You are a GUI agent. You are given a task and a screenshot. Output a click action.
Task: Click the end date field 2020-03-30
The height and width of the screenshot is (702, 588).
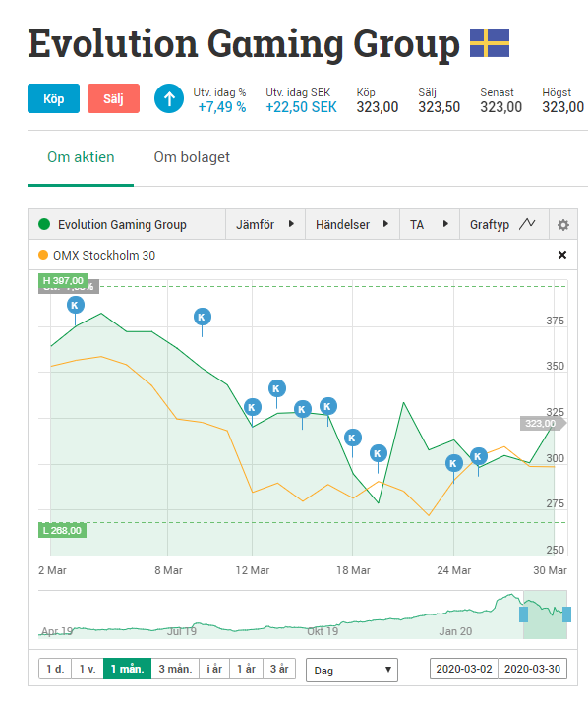(x=533, y=669)
